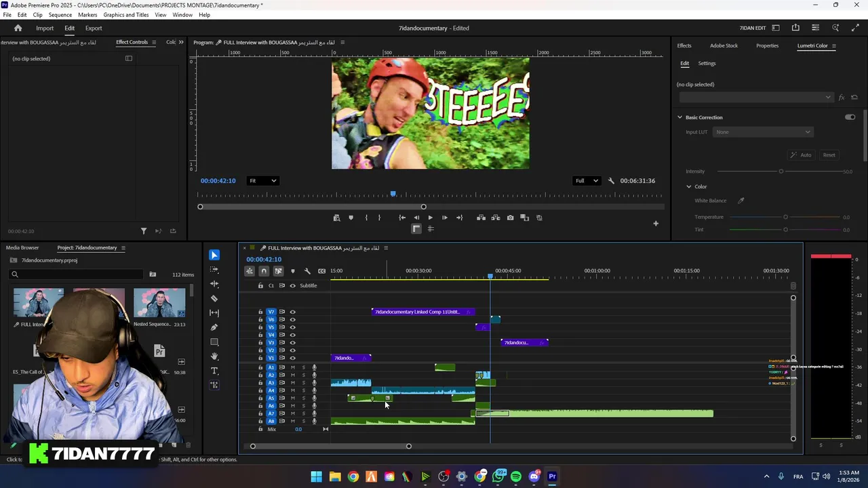The height and width of the screenshot is (488, 868).
Task: Toggle rulers display in Program monitor
Action: 416,229
